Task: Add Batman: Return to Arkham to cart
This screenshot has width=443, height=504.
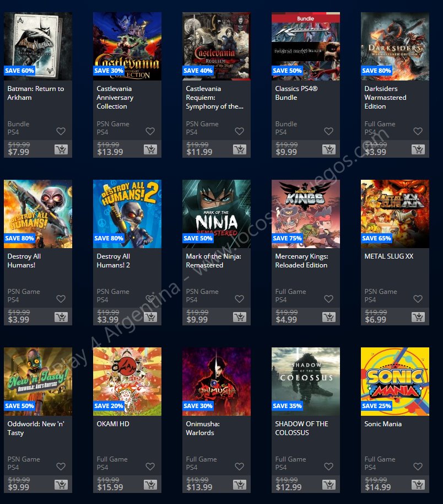Action: pos(61,149)
